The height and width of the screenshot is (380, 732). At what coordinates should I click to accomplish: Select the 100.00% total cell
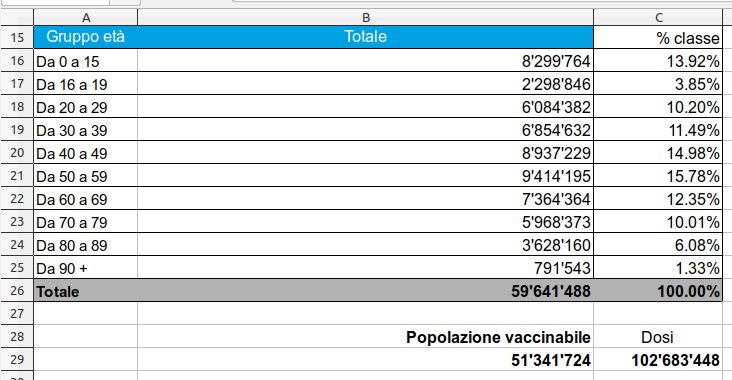(658, 290)
